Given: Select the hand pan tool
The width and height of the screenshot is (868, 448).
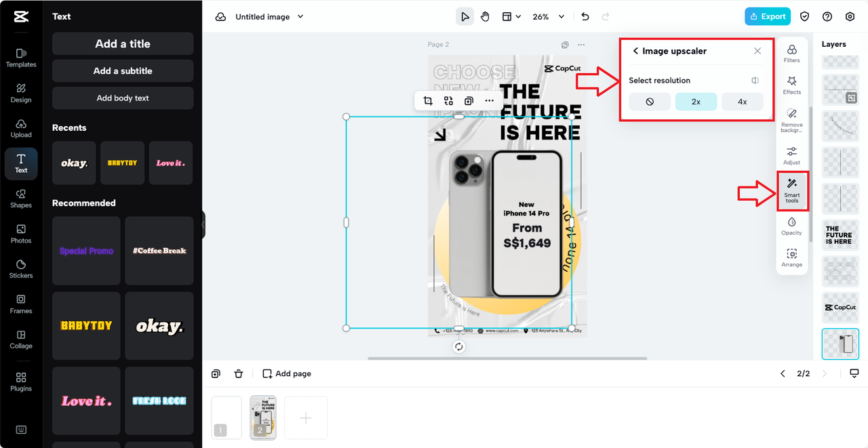Looking at the screenshot, I should point(485,16).
